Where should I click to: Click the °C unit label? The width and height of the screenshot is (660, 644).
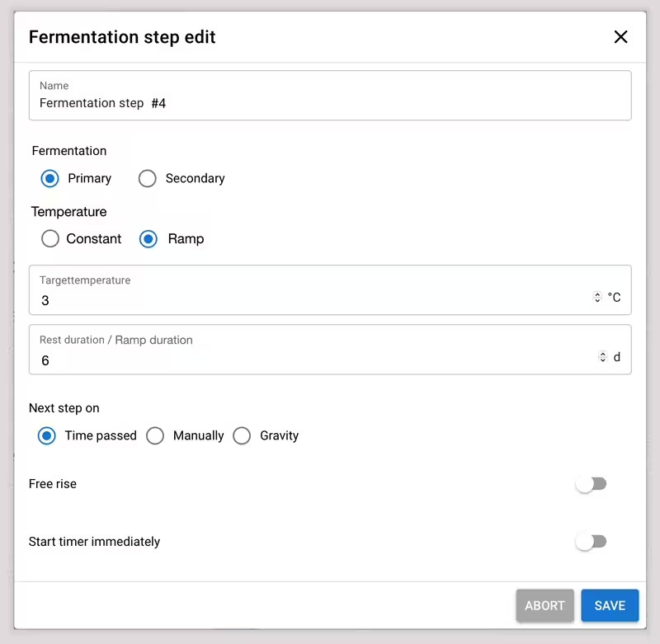(615, 298)
